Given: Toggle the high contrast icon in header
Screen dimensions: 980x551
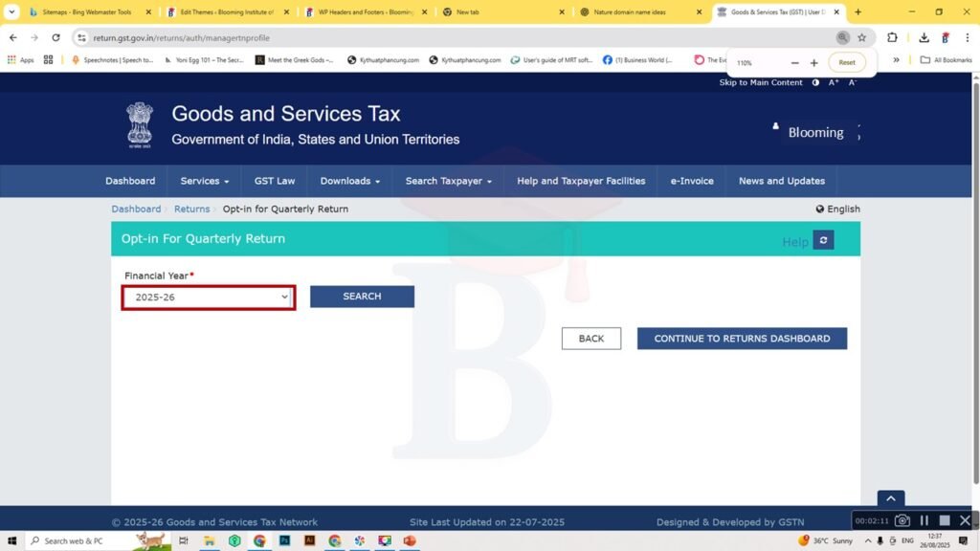Looking at the screenshot, I should (815, 82).
